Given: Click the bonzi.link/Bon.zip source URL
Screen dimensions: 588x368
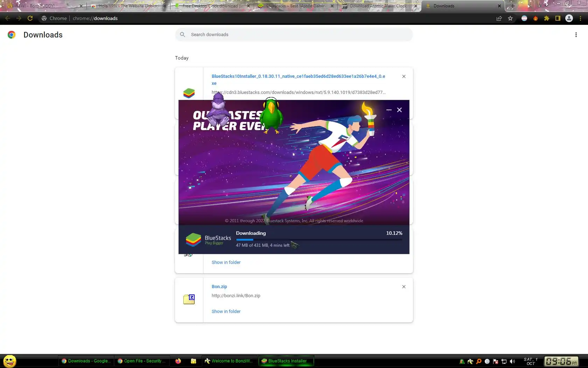Looking at the screenshot, I should (236, 296).
